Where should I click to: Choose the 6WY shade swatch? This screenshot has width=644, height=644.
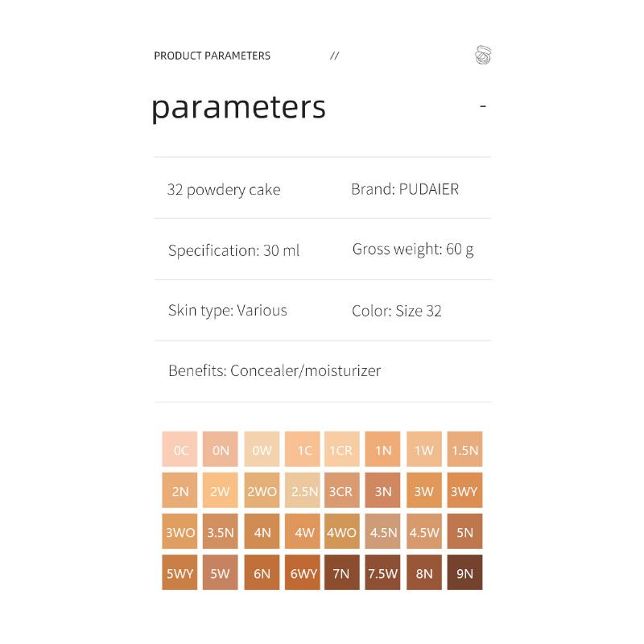tap(303, 573)
